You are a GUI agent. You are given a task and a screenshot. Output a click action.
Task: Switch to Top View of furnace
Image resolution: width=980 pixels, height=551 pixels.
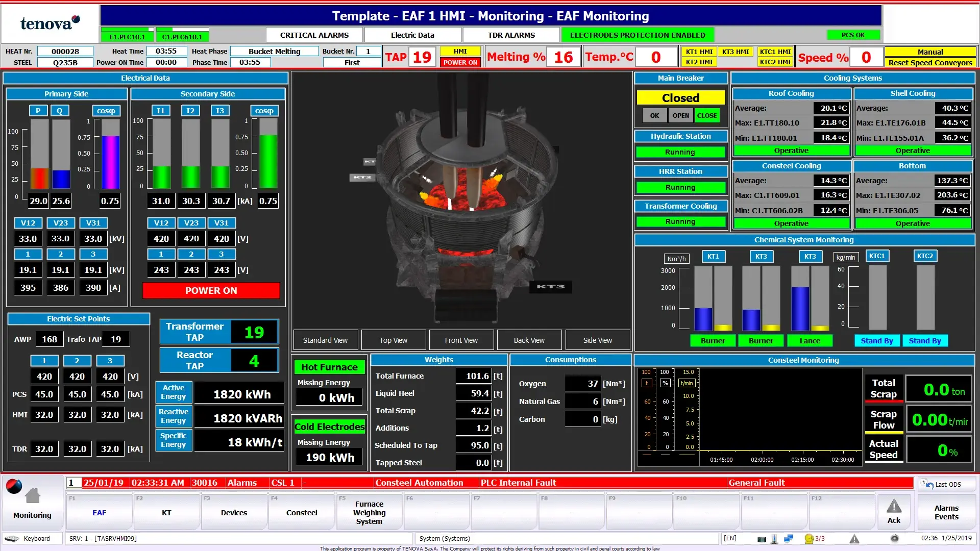pyautogui.click(x=393, y=340)
